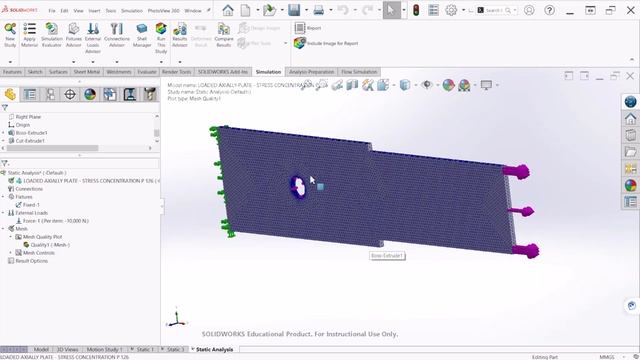This screenshot has height=360, width=640.
Task: Click the Open document icon
Action: pyautogui.click(x=269, y=10)
